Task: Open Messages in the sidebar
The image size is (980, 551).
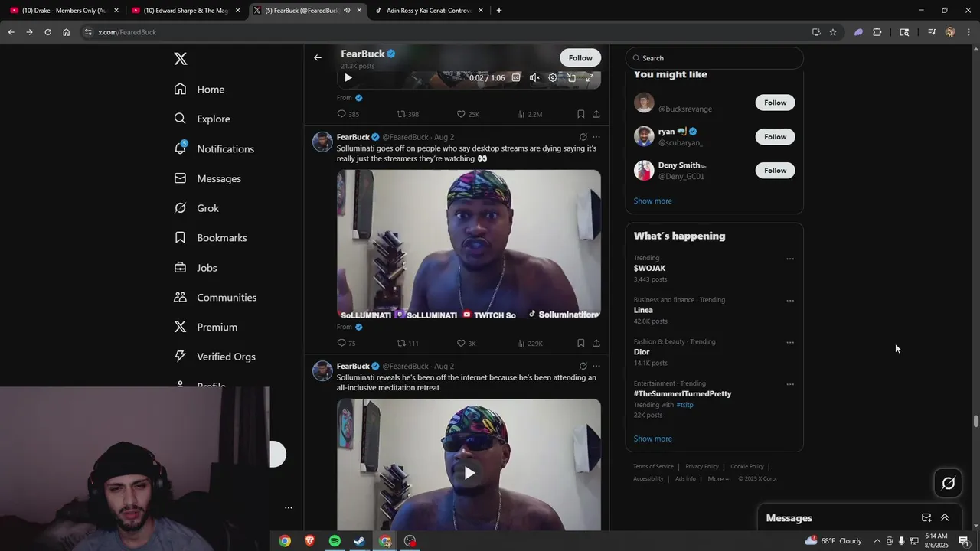Action: tap(207, 178)
